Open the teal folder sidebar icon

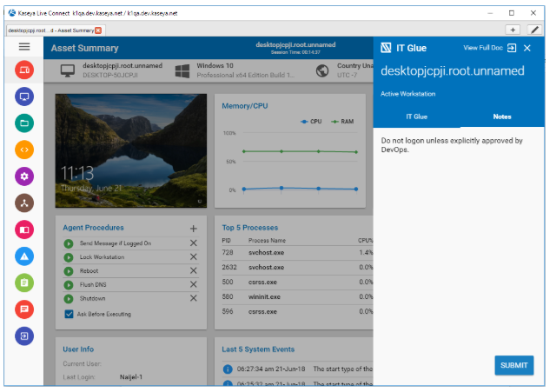[24, 123]
